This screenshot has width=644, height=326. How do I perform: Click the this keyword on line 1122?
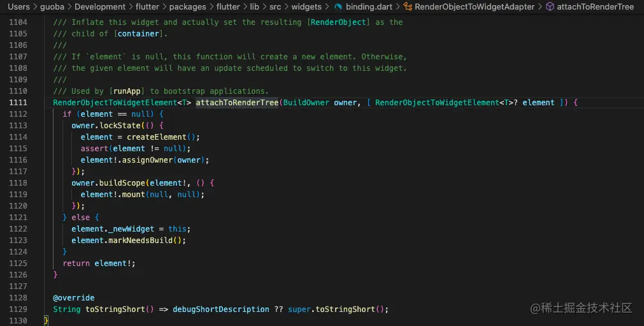tap(177, 229)
